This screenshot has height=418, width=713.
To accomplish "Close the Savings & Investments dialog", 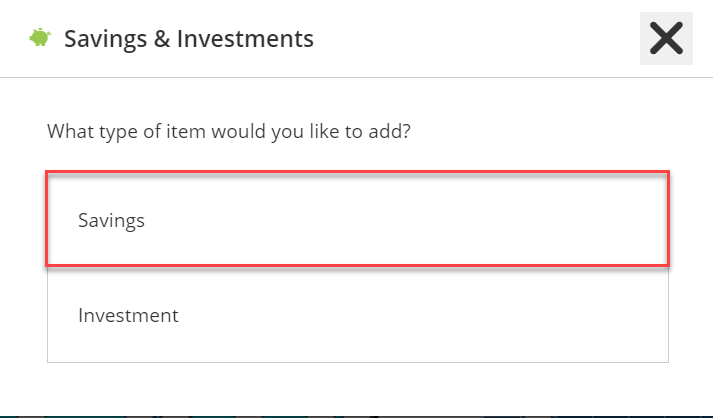I will click(666, 39).
